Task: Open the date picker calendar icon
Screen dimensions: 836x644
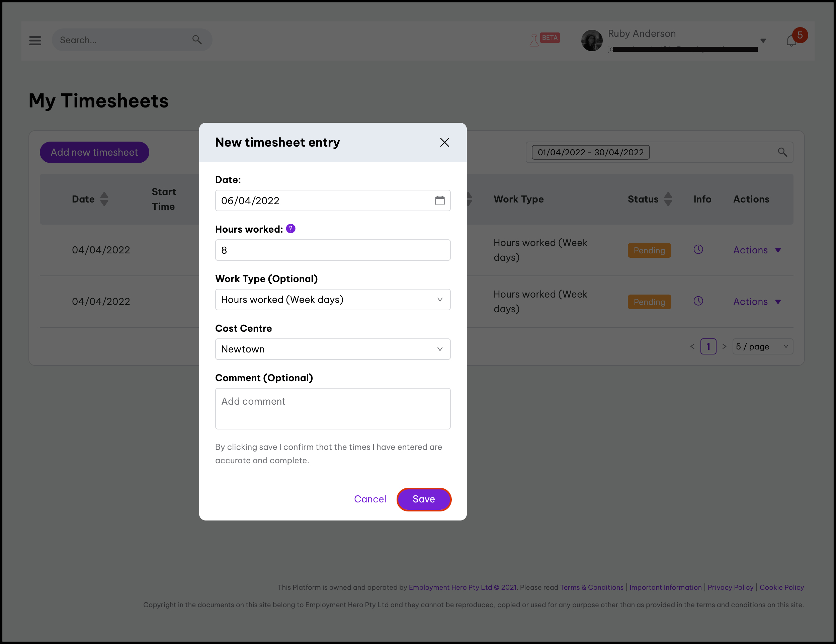Action: pyautogui.click(x=440, y=200)
